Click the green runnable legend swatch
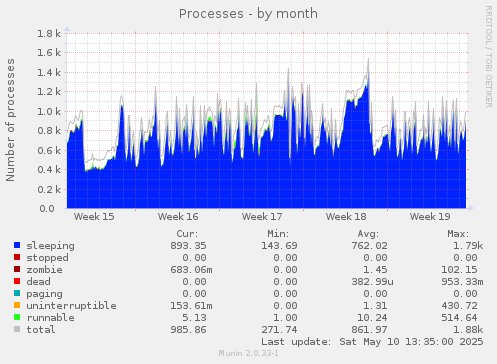 tap(17, 317)
